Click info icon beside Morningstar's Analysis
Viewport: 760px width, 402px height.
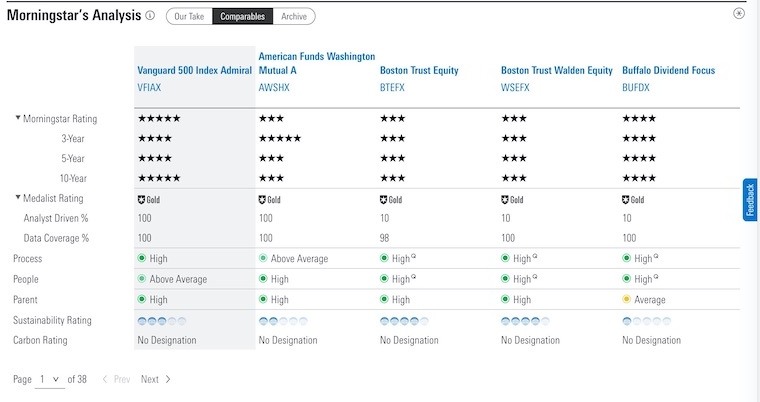pyautogui.click(x=150, y=16)
